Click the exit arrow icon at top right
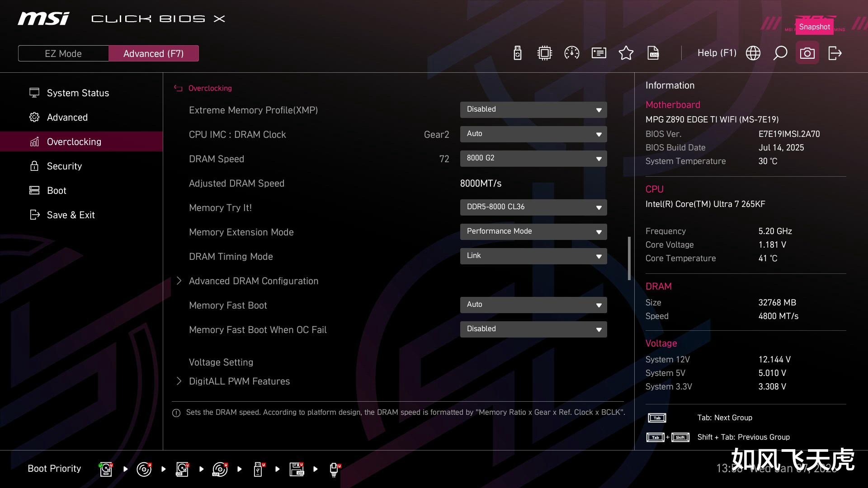 click(x=835, y=53)
